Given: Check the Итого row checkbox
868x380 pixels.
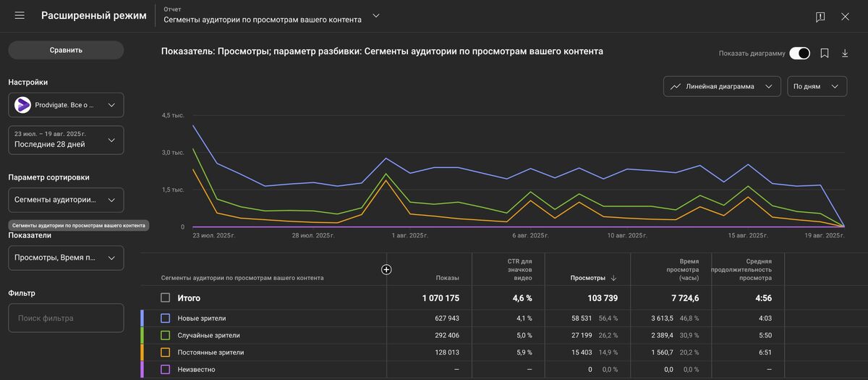Looking at the screenshot, I should [x=166, y=297].
